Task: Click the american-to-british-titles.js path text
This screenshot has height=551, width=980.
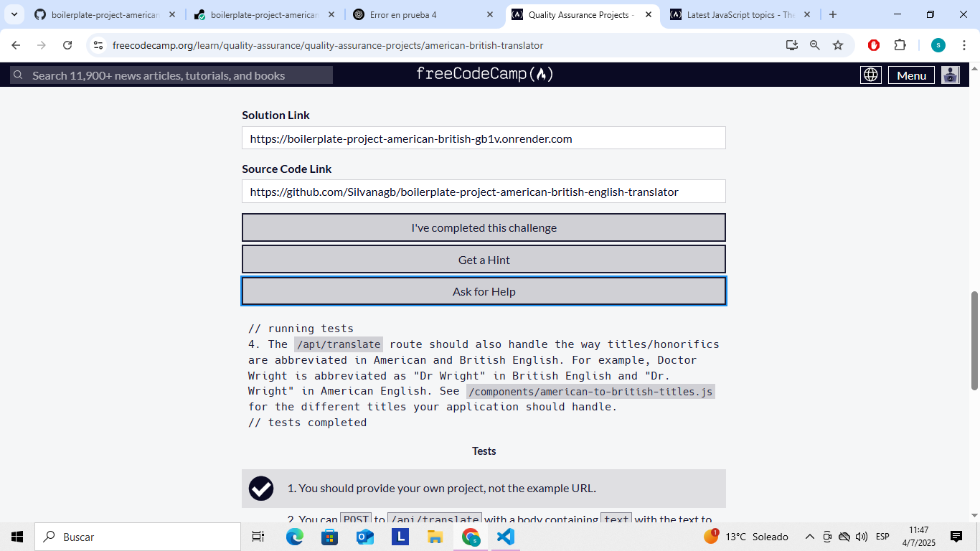Action: point(590,391)
